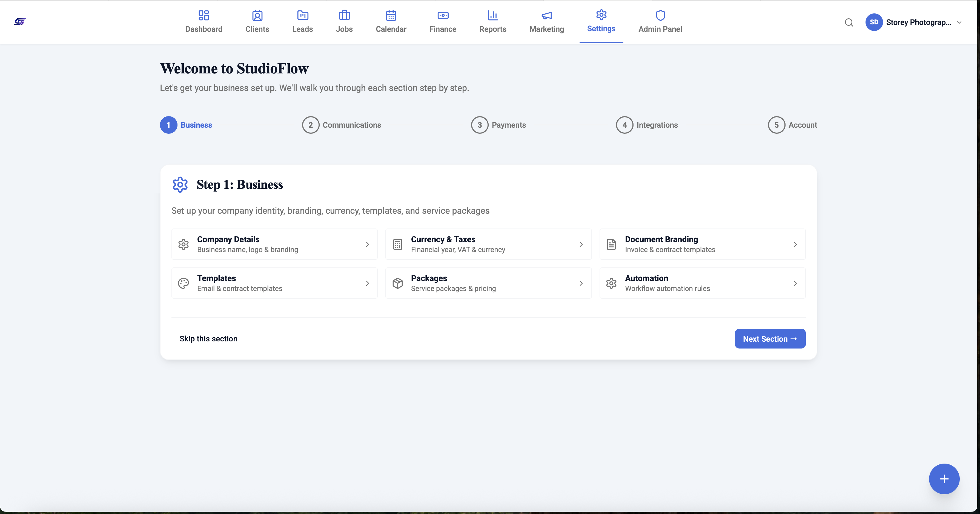
Task: Go to the Dashboard tab
Action: point(204,22)
